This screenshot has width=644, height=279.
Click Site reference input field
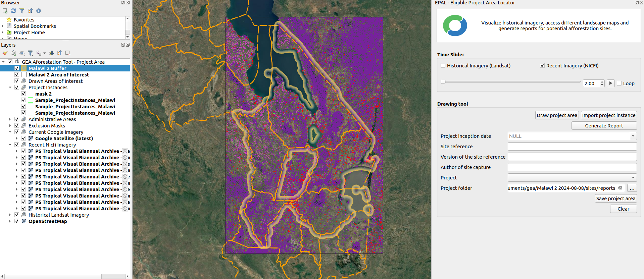(572, 147)
